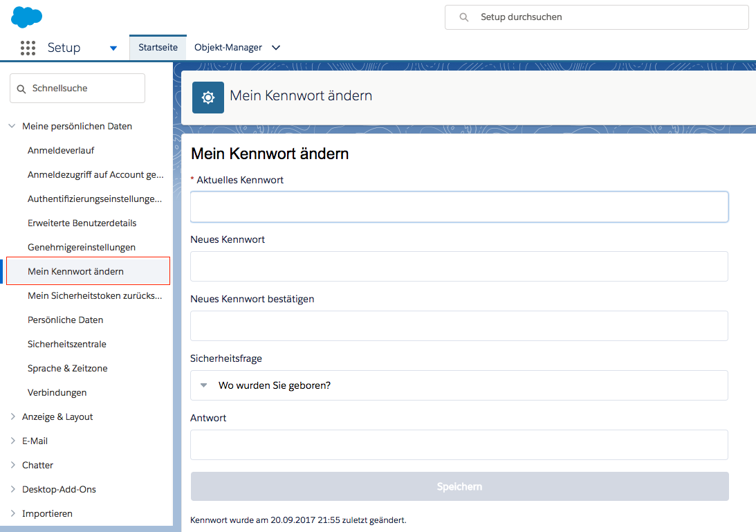The height and width of the screenshot is (532, 756).
Task: Open the Sicherheitsfrage dropdown
Action: tap(459, 385)
